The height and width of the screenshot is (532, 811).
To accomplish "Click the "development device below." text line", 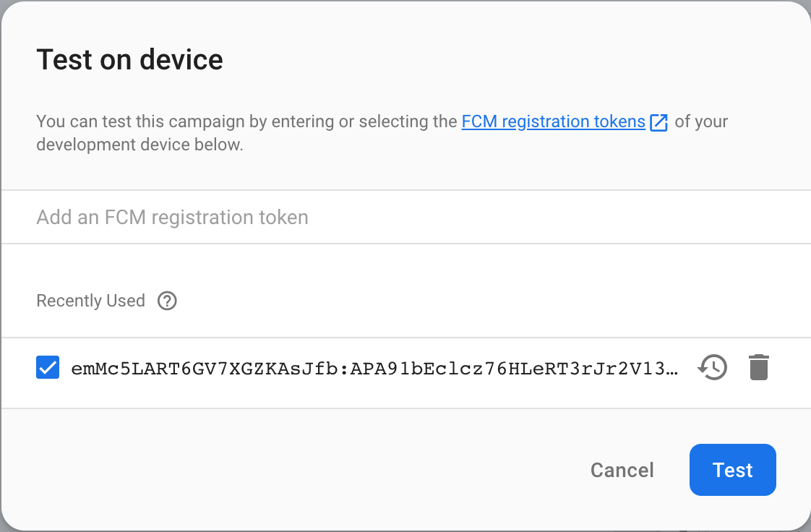I will point(140,144).
